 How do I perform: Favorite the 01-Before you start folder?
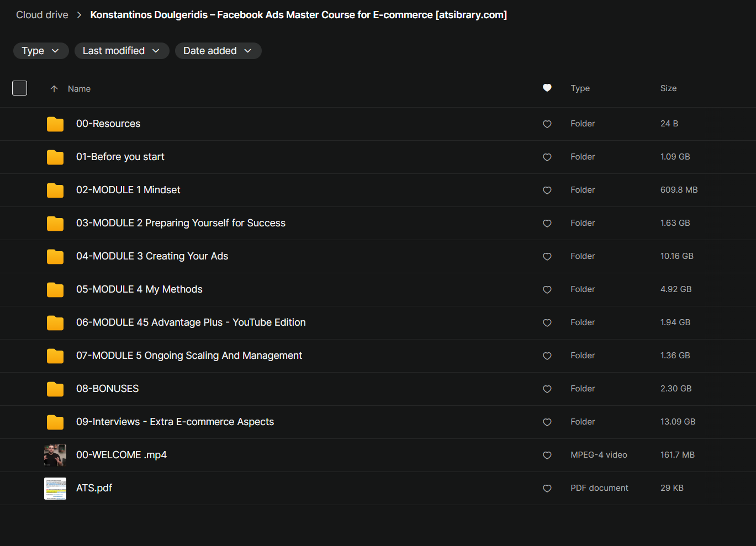click(x=547, y=157)
